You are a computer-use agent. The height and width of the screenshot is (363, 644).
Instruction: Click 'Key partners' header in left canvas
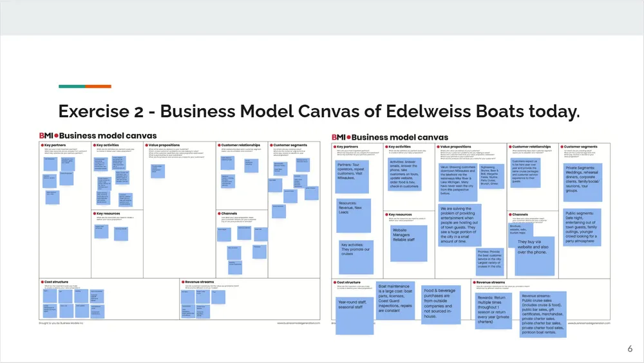55,145
